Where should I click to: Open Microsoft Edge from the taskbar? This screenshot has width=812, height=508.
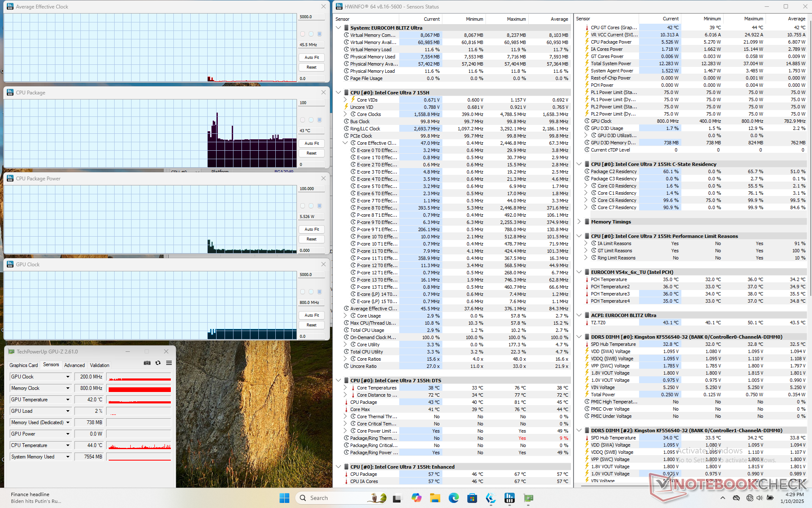453,498
